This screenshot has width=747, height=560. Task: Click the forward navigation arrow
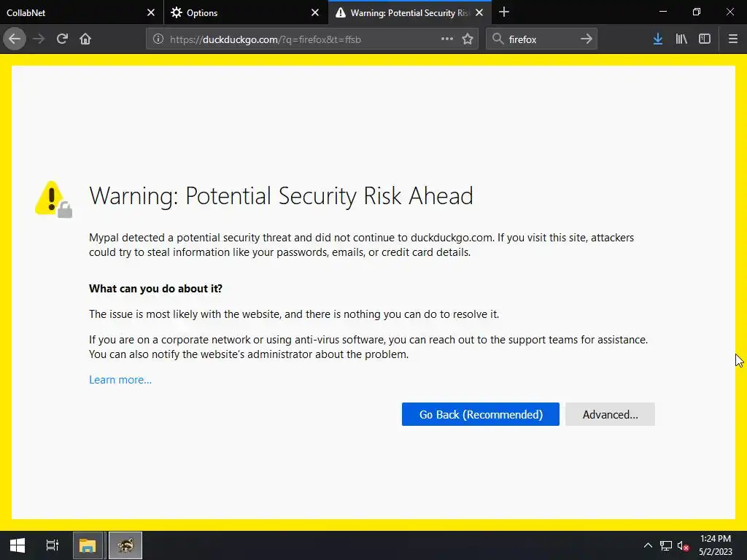pyautogui.click(x=39, y=39)
